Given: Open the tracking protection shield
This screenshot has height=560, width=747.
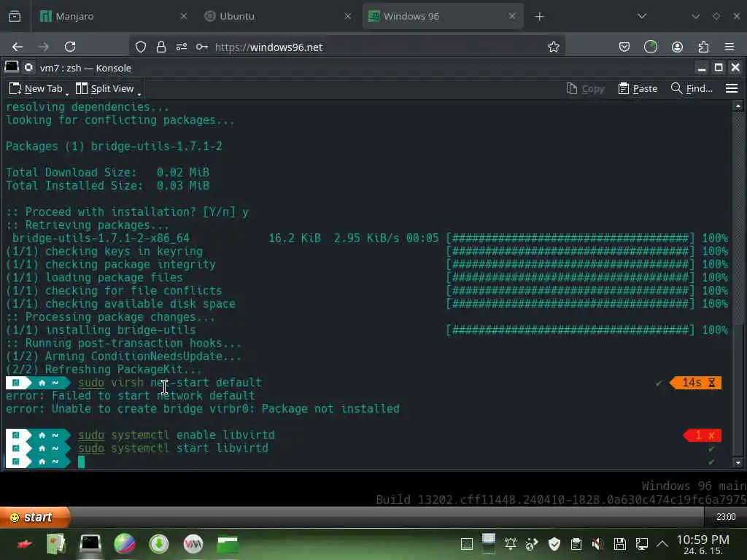Looking at the screenshot, I should click(x=141, y=47).
